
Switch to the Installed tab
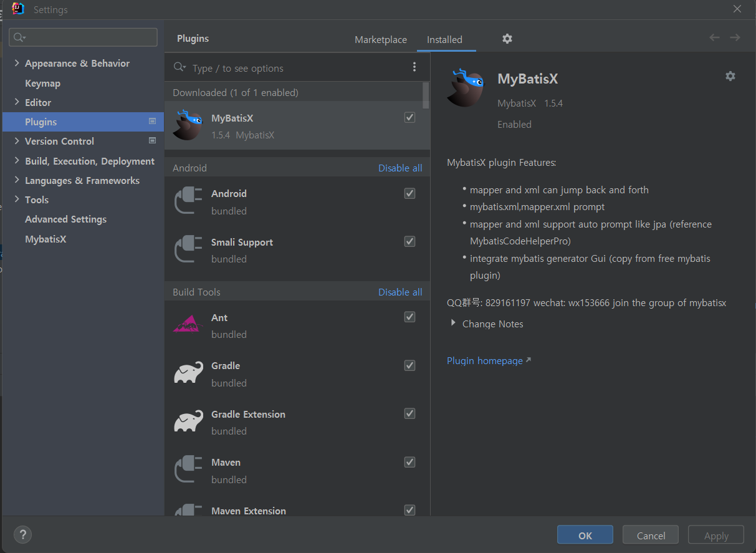pos(444,39)
